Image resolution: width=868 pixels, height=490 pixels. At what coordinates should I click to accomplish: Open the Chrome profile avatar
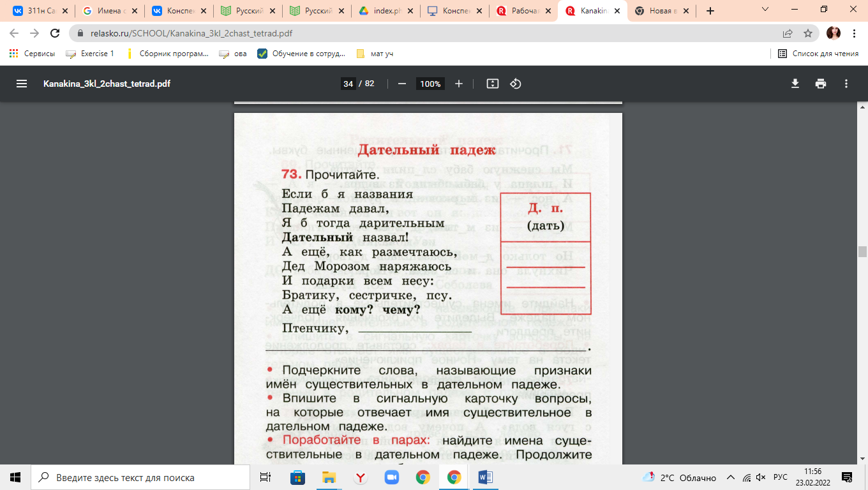(834, 33)
